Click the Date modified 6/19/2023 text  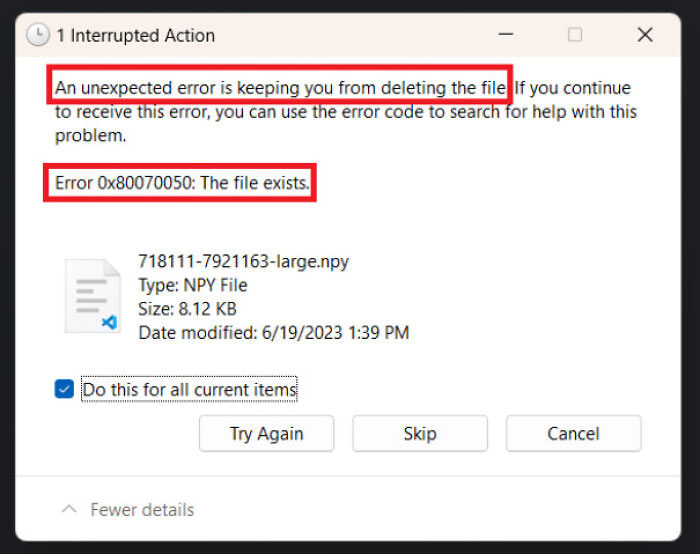pos(274,333)
